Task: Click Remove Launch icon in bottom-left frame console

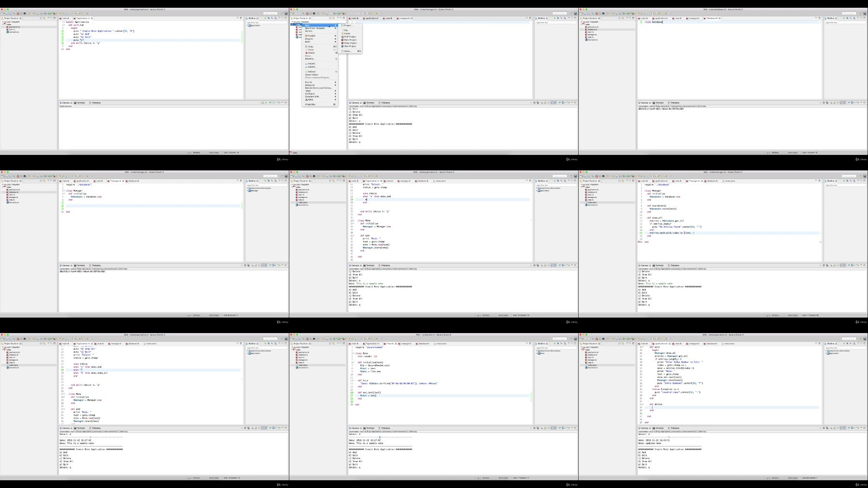Action: (x=245, y=428)
